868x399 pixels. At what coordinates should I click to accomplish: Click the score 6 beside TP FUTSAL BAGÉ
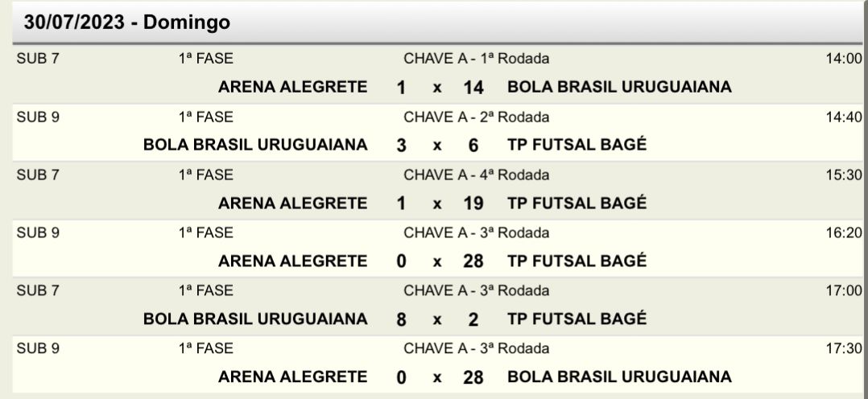tap(473, 146)
